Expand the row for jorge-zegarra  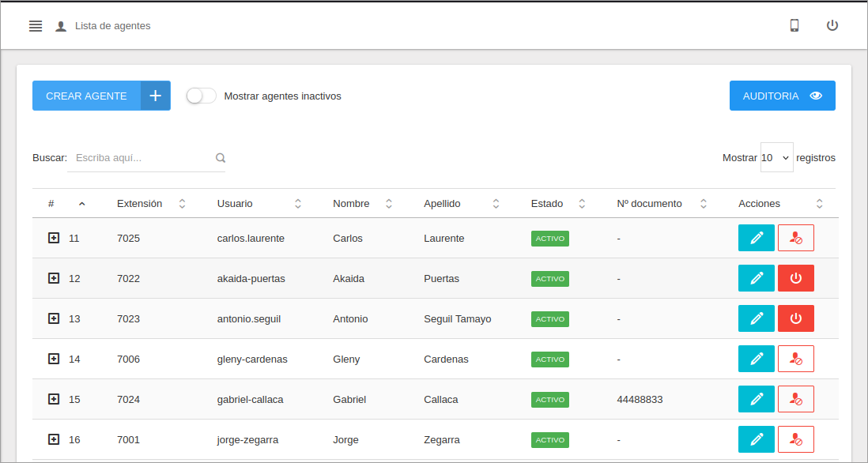tap(54, 439)
